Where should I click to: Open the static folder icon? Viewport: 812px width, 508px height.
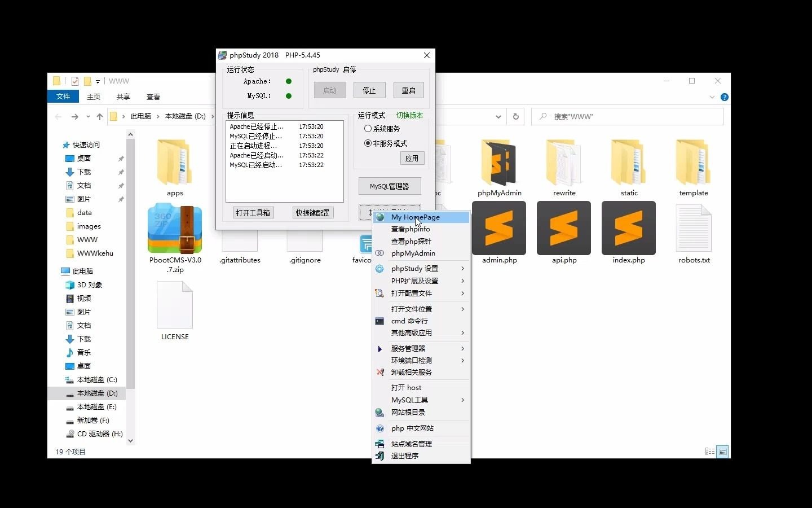click(629, 163)
